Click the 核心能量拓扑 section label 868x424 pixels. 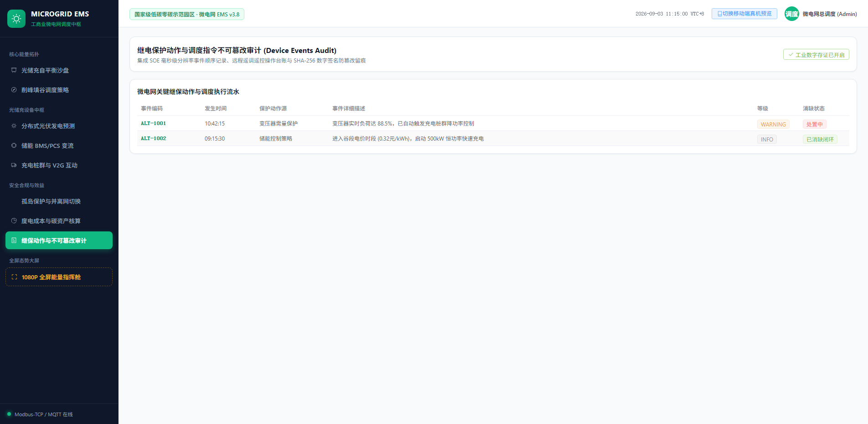click(24, 54)
